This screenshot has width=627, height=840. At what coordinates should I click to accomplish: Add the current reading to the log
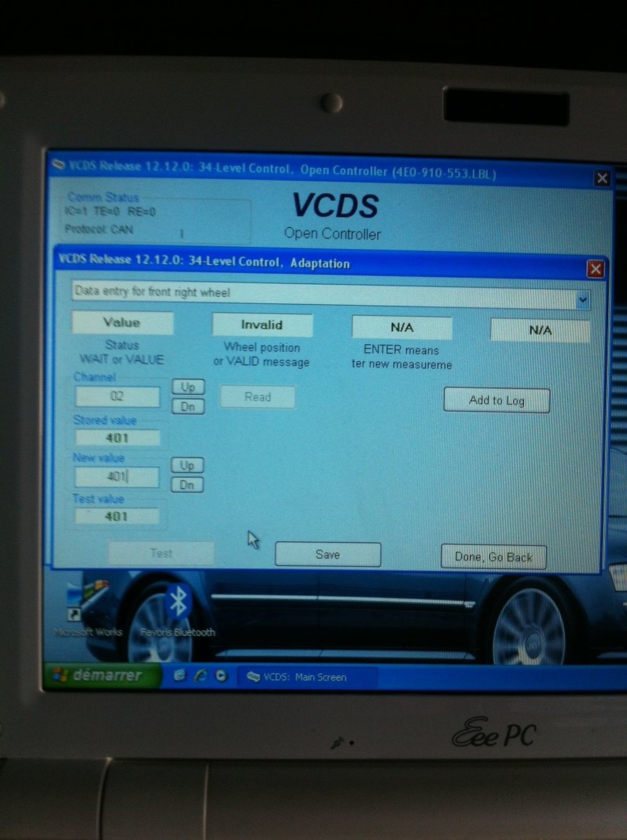pos(497,400)
